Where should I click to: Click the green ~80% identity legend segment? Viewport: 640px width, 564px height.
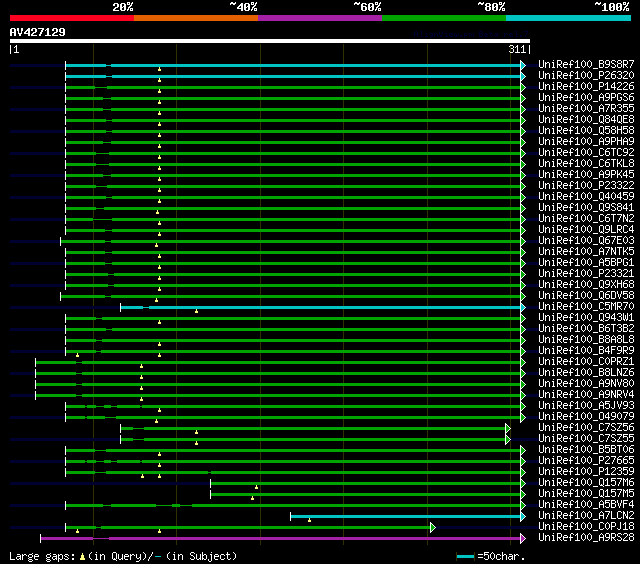pyautogui.click(x=443, y=18)
